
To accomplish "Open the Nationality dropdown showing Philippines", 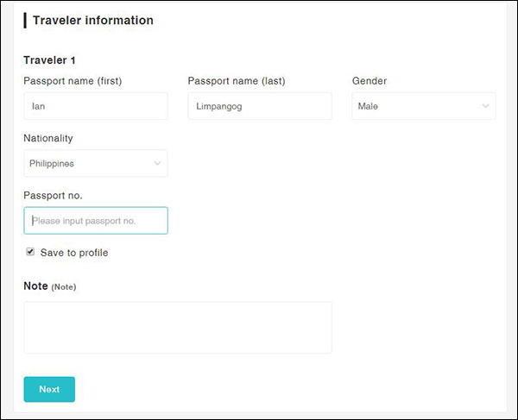I will [x=96, y=163].
